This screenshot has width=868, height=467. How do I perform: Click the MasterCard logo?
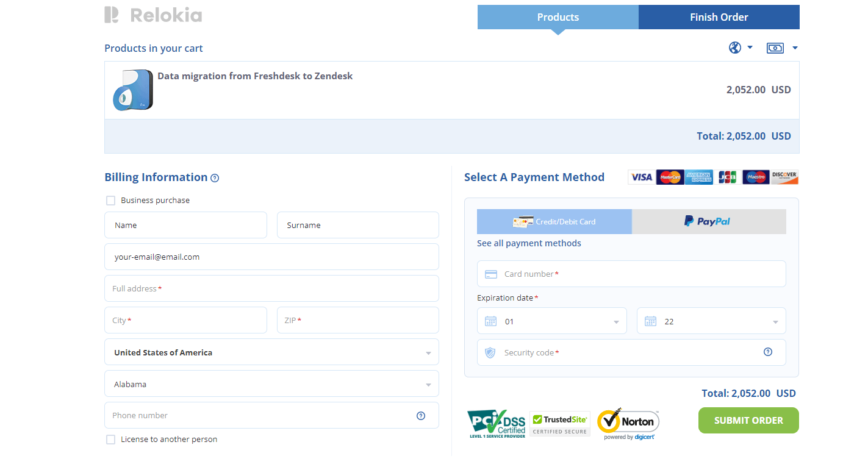pos(670,177)
